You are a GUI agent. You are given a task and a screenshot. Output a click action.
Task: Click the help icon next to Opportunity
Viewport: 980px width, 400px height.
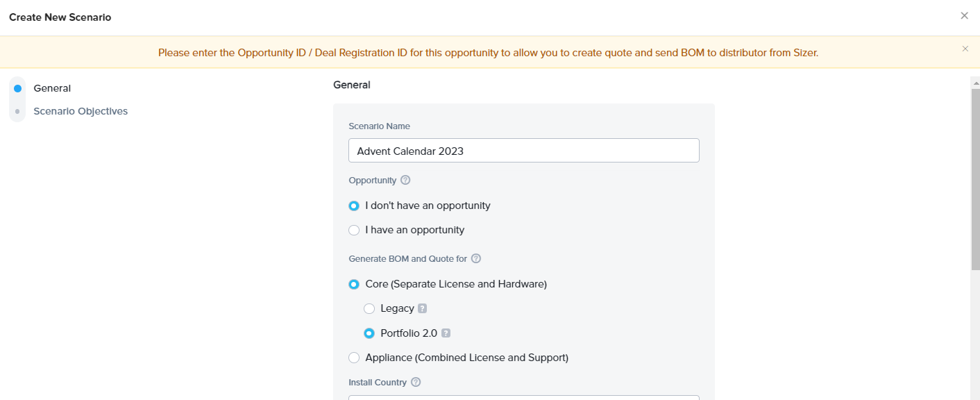[x=405, y=180]
